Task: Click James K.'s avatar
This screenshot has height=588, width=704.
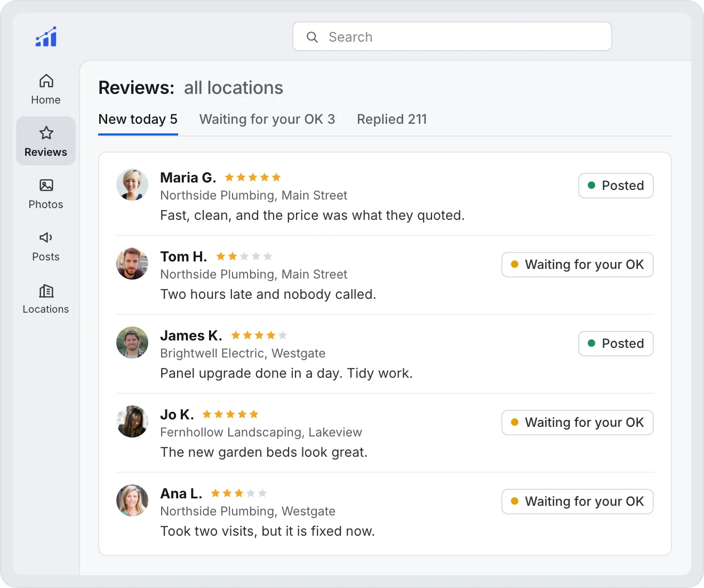Action: coord(132,343)
